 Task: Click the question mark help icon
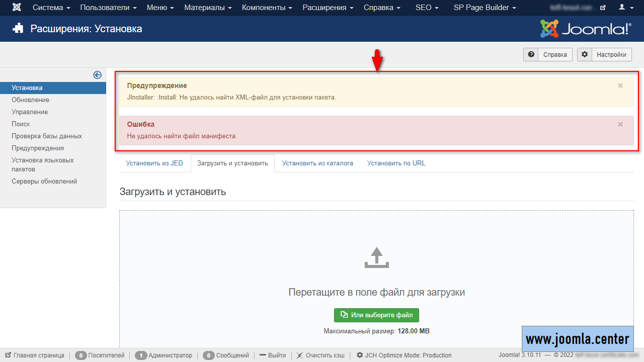click(x=531, y=55)
